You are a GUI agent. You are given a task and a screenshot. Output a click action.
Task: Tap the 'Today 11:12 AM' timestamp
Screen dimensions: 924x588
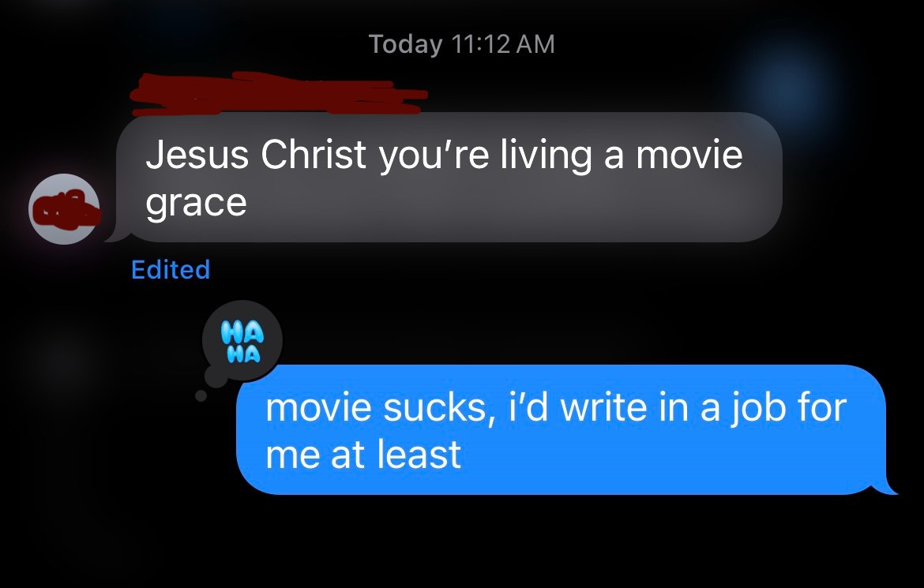coord(461,44)
